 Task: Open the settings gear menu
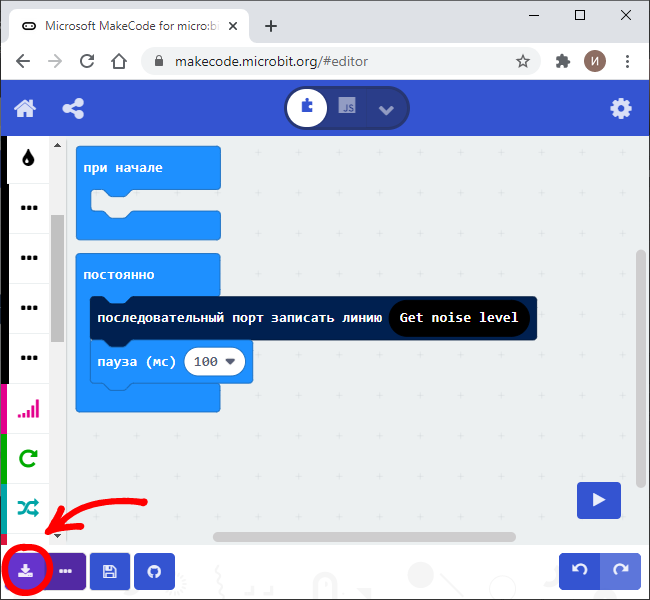(x=621, y=109)
